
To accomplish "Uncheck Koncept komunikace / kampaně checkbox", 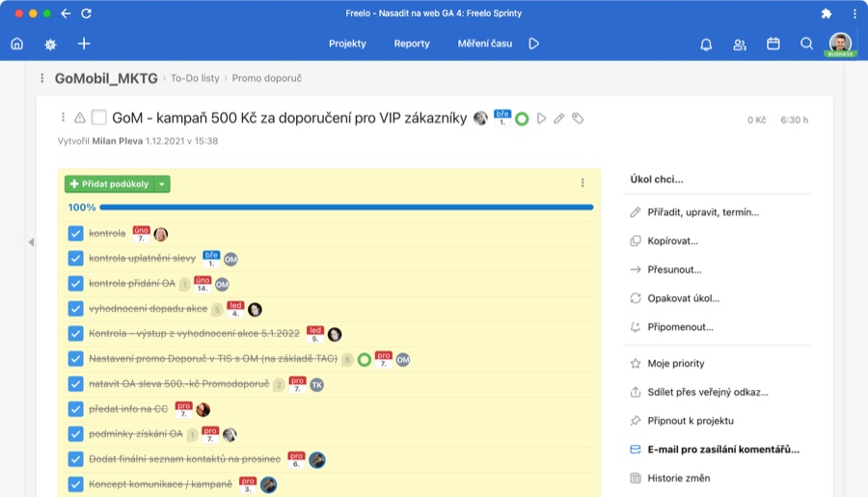I will tap(76, 484).
